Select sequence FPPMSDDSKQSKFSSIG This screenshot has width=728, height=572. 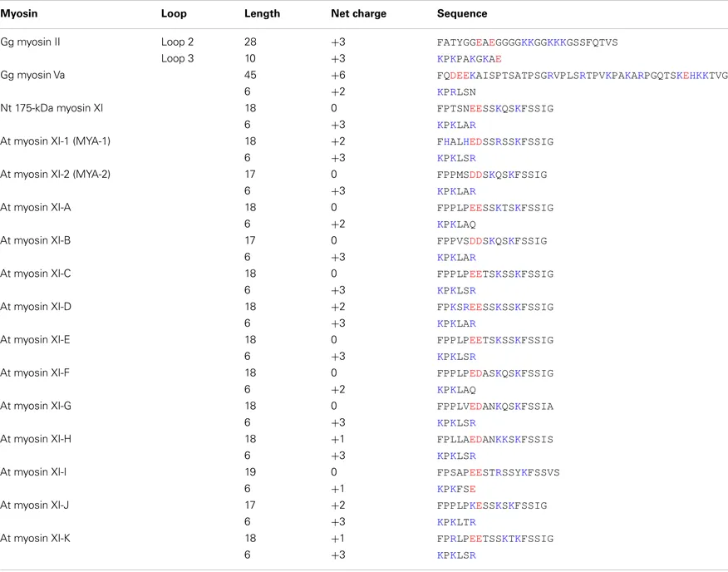pyautogui.click(x=492, y=175)
